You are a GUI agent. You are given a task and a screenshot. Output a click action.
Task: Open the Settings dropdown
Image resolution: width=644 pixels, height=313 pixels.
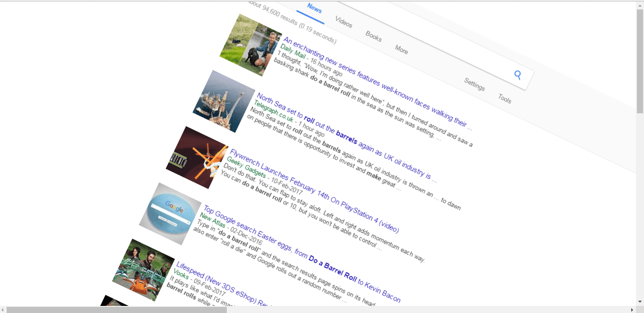(x=474, y=84)
